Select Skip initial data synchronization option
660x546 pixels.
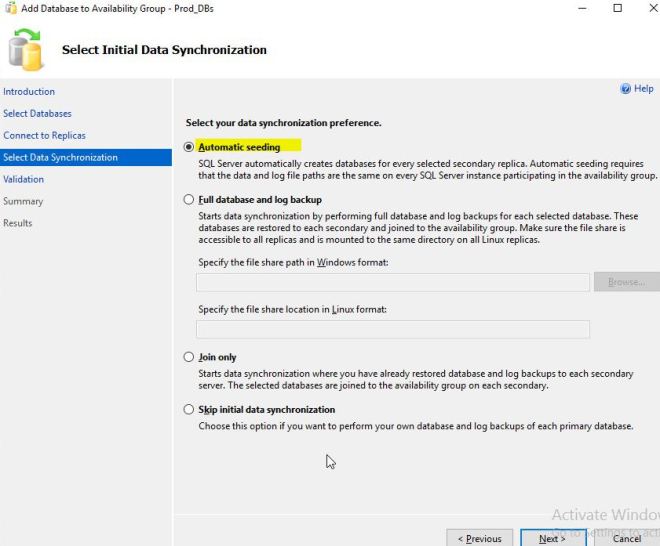189,410
